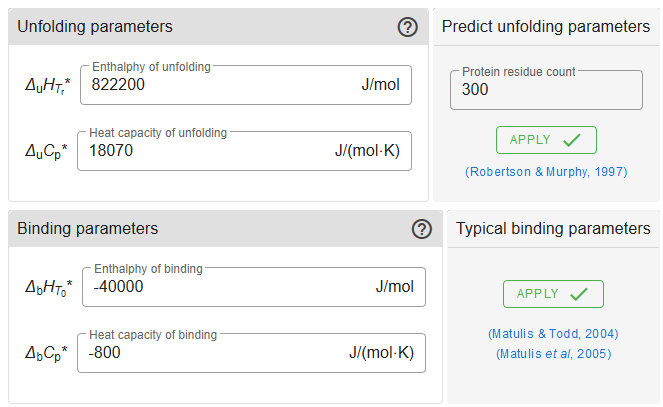Open help for Unfolding parameters
This screenshot has width=663, height=407.
pos(407,27)
